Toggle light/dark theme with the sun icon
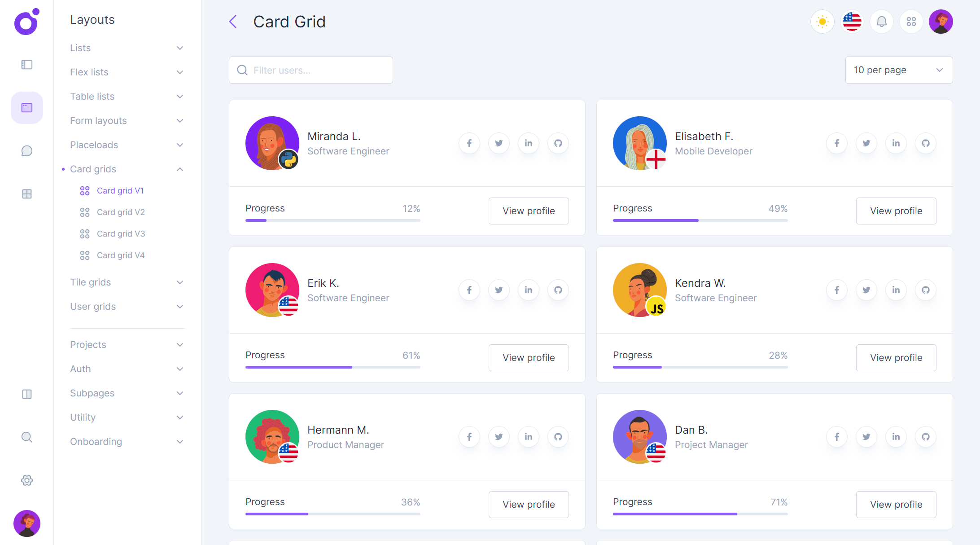The height and width of the screenshot is (545, 980). pyautogui.click(x=822, y=21)
